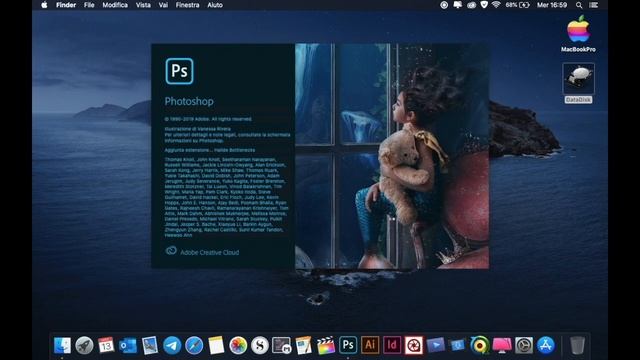Screen dimensions: 640x360
Task: Click the Creative Cloud logo on splash
Action: coord(171,251)
